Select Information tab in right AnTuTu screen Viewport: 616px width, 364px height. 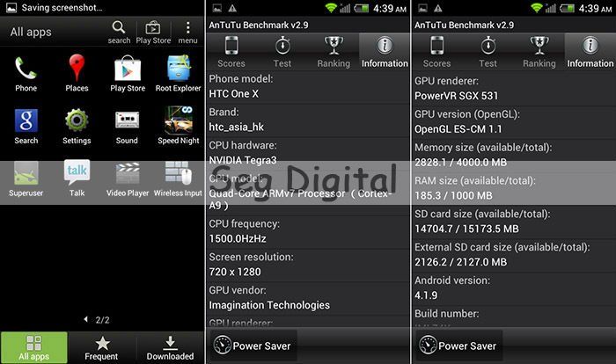click(x=590, y=52)
